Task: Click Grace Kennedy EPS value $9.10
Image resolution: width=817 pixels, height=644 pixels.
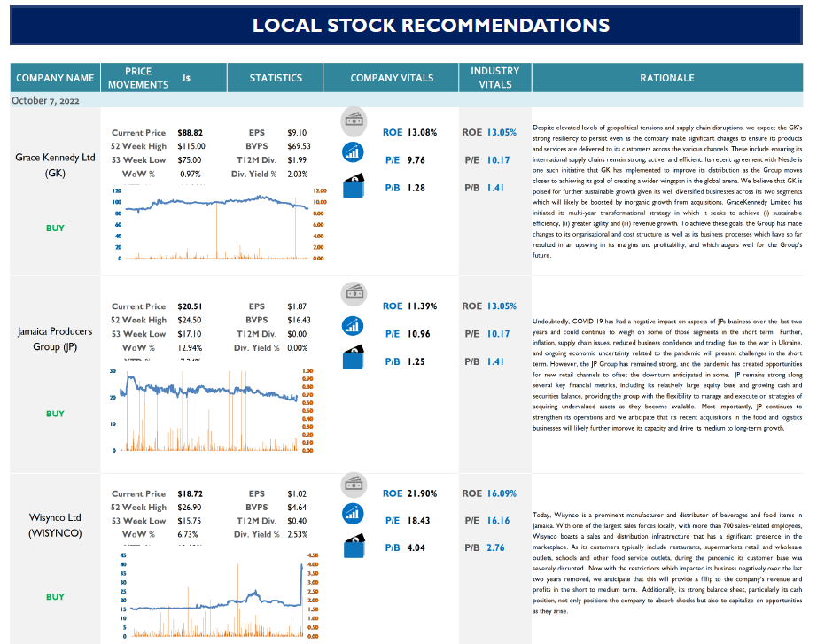Action: coord(297,133)
